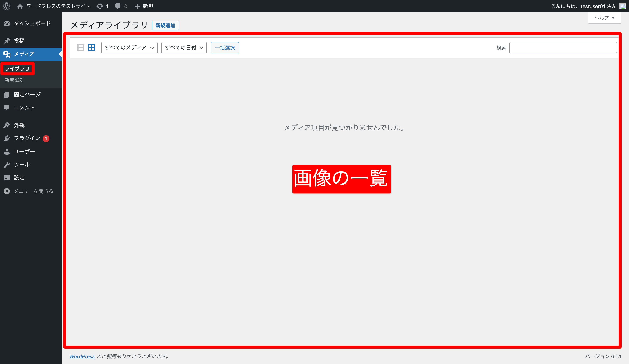629x364 pixels.
Task: Open the WordPress footer link
Action: [82, 356]
